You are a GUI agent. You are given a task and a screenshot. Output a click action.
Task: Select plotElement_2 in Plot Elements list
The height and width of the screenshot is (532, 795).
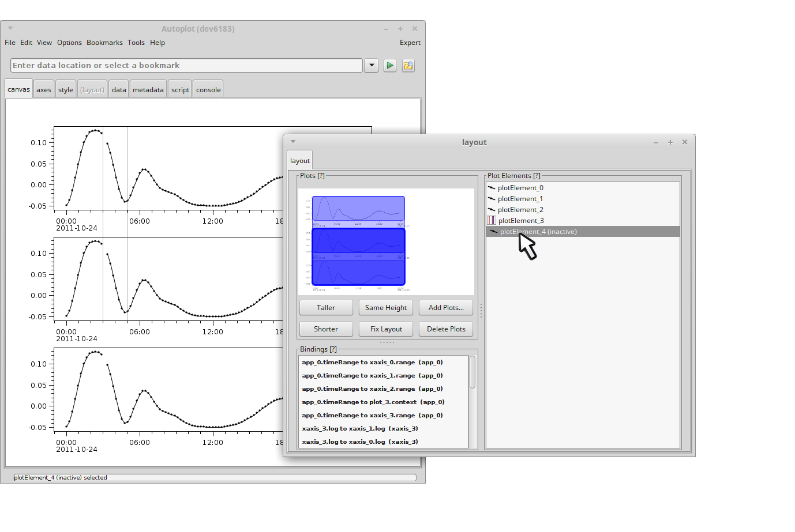point(583,210)
